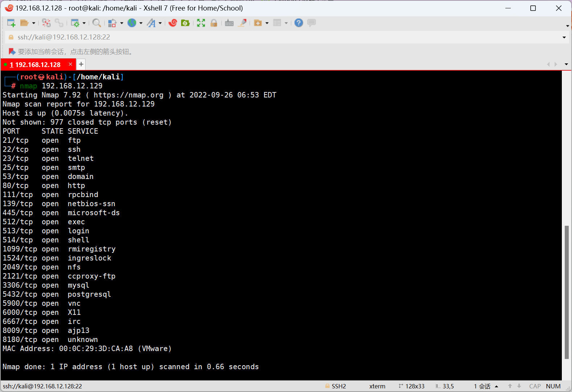Click the Disconnect icon in toolbar
The width and height of the screenshot is (572, 392).
coord(46,23)
